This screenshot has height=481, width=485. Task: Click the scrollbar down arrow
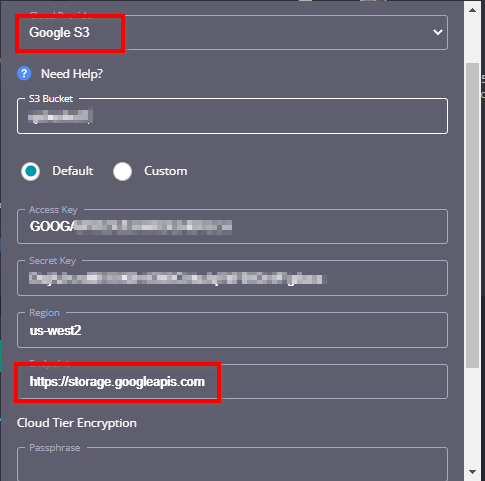(x=472, y=472)
